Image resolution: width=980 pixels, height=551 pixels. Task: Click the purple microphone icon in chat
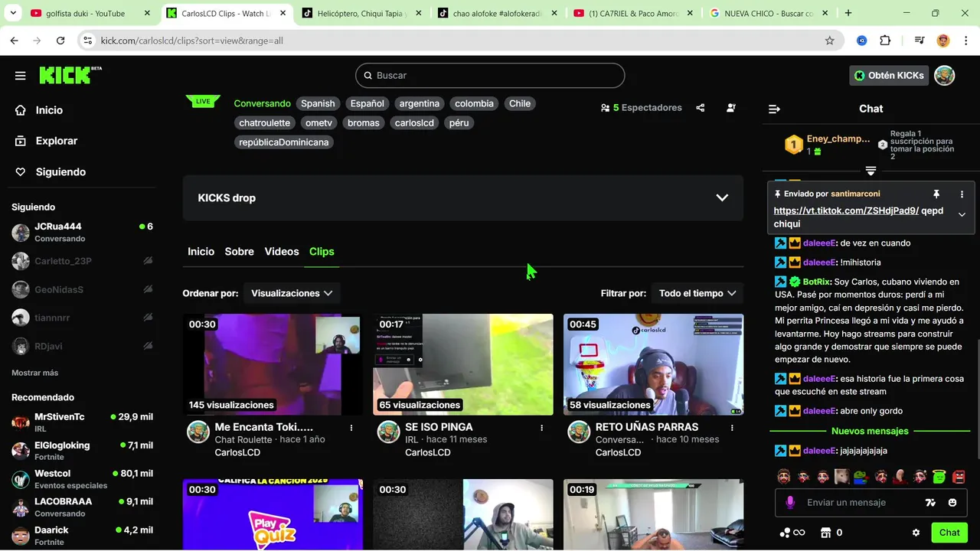coord(790,502)
